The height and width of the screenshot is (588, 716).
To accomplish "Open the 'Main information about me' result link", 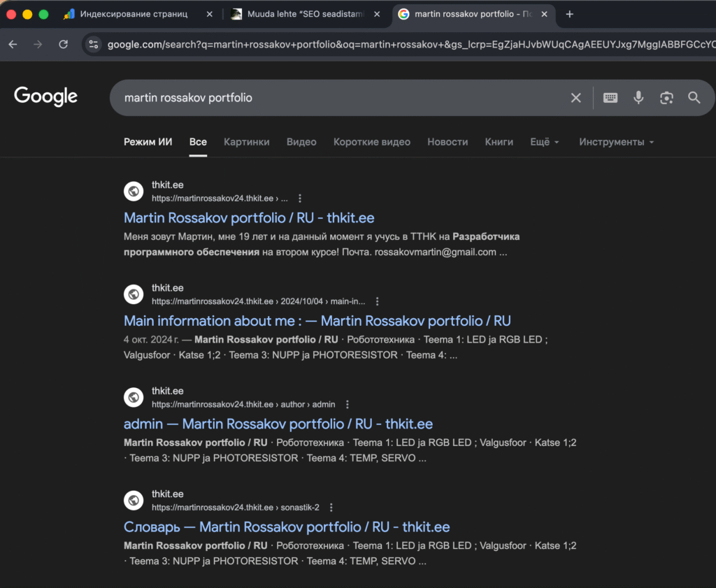I will click(317, 321).
